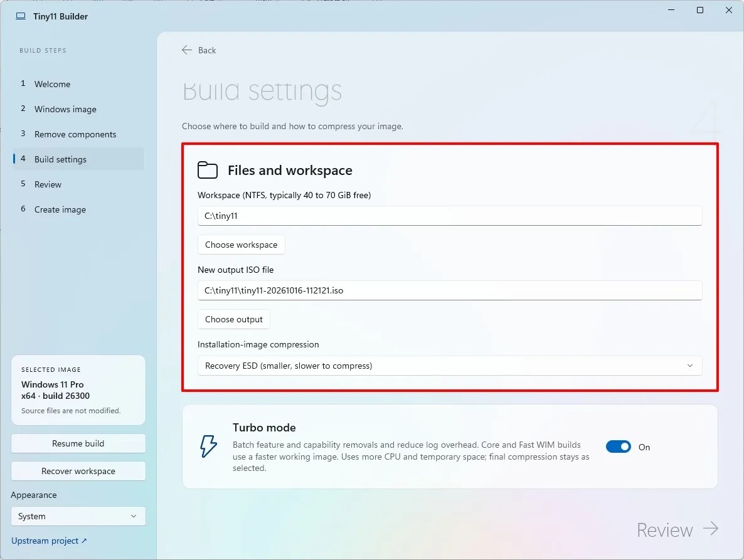Go to the Welcome step
744x560 pixels.
point(79,84)
